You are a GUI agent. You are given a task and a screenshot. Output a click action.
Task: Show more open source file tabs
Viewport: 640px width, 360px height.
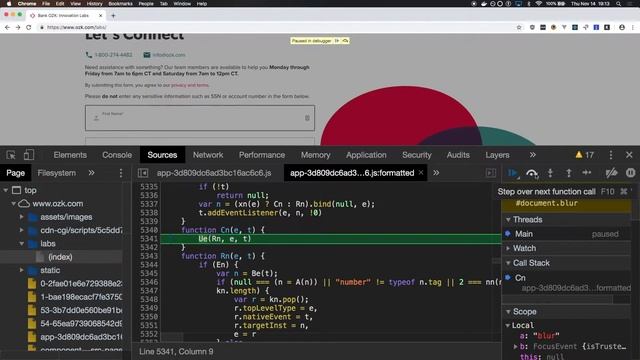tap(436, 173)
